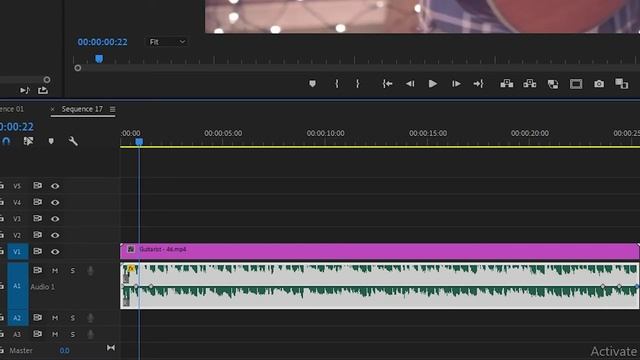Toggle sync lock for track V2
The width and height of the screenshot is (640, 360).
click(x=38, y=235)
